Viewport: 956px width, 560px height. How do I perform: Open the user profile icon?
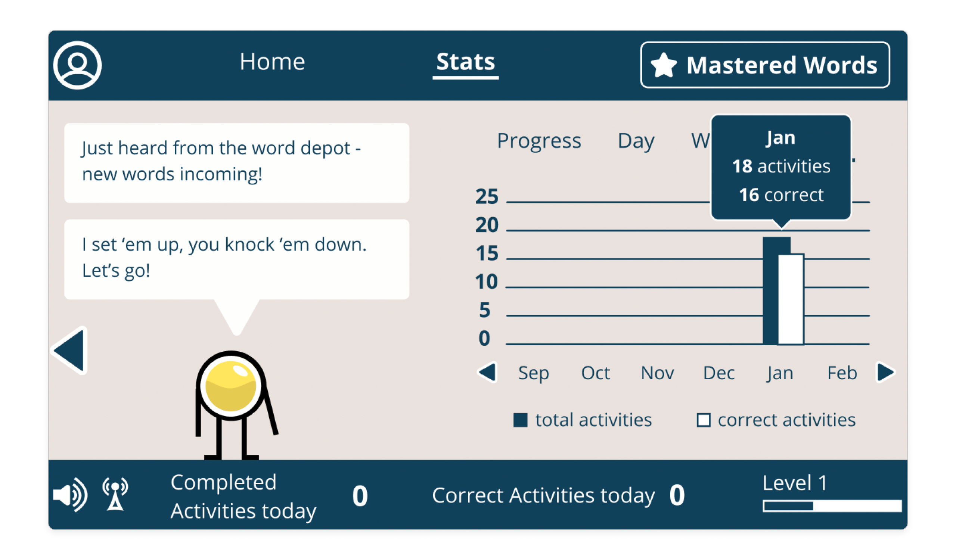click(x=77, y=65)
